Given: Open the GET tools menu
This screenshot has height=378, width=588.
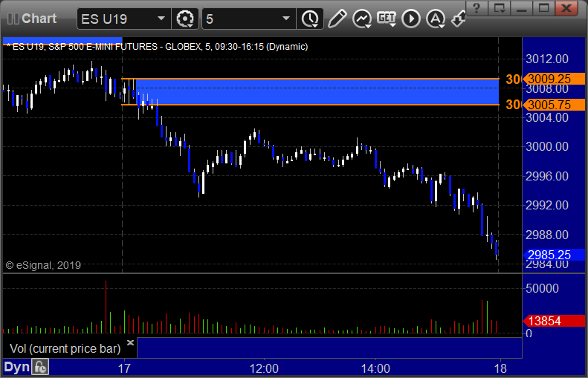Looking at the screenshot, I should click(387, 19).
